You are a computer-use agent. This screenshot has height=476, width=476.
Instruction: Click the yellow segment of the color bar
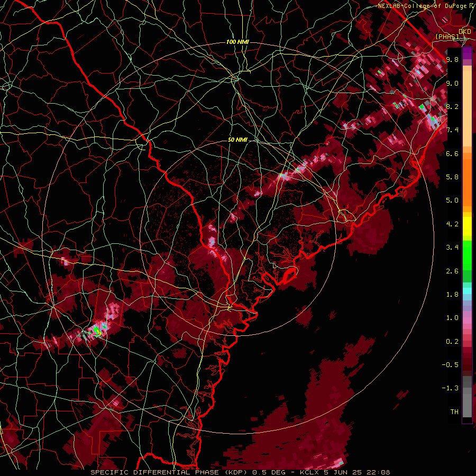coord(467,226)
